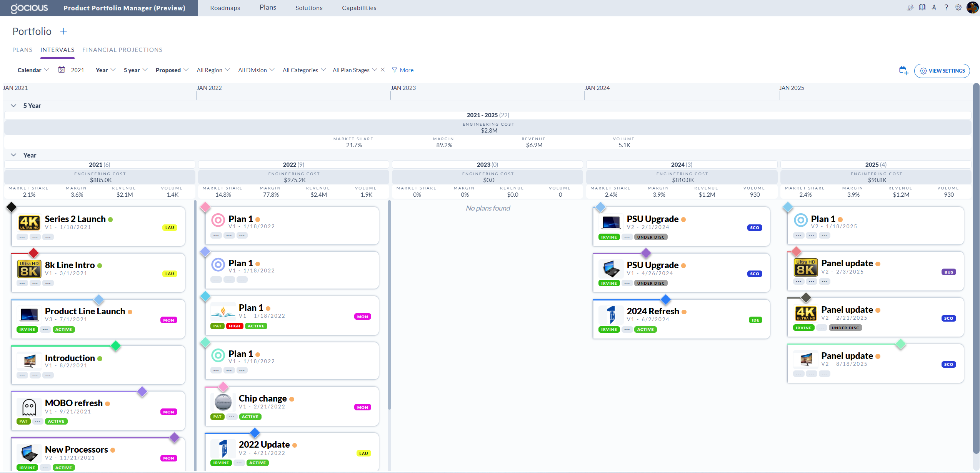The image size is (980, 473).
Task: Open the calendar date picker icon
Action: [x=62, y=70]
